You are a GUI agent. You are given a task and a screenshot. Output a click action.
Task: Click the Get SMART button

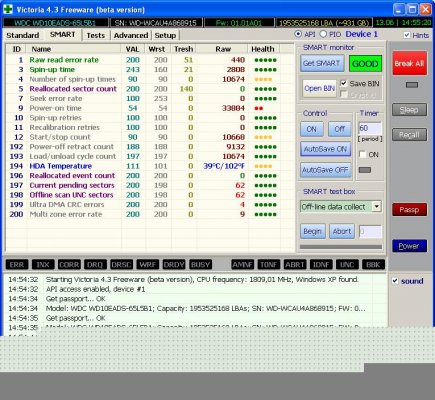click(x=322, y=63)
